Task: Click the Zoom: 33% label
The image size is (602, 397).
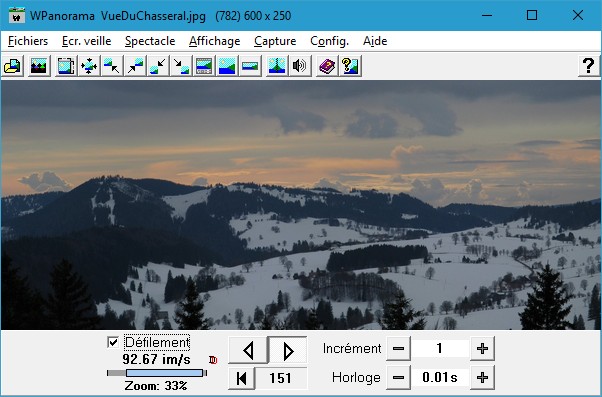Action: pos(156,385)
